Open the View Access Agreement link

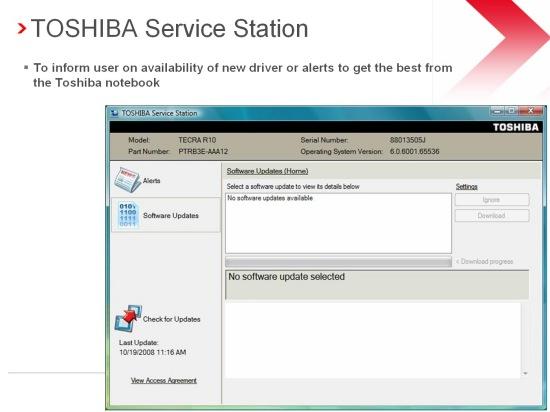164,380
